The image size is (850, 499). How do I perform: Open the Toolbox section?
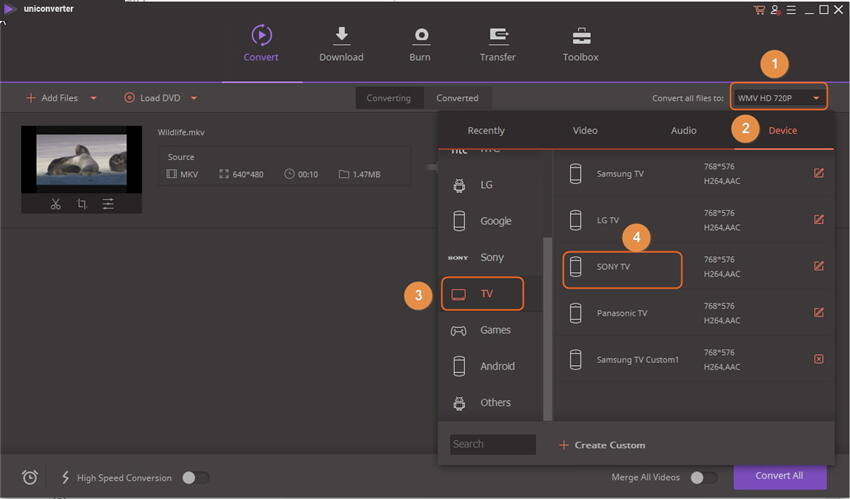tap(581, 43)
